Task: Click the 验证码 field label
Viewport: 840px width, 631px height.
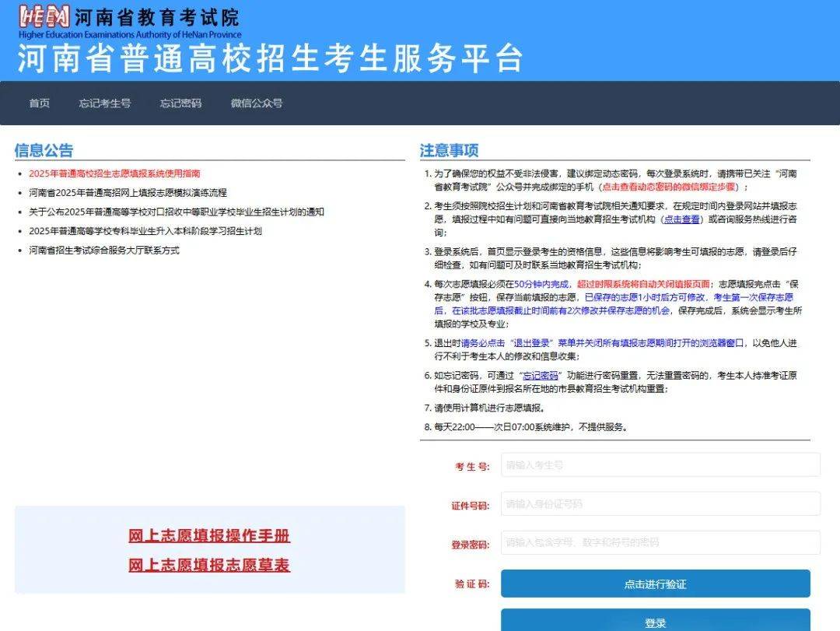Action: coord(472,584)
